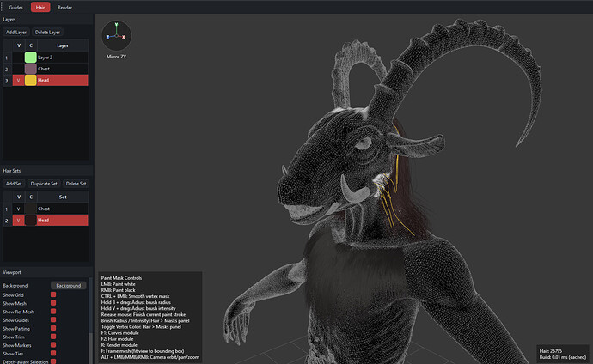Click the Background color button in Viewport
This screenshot has height=364, width=593.
coord(69,286)
